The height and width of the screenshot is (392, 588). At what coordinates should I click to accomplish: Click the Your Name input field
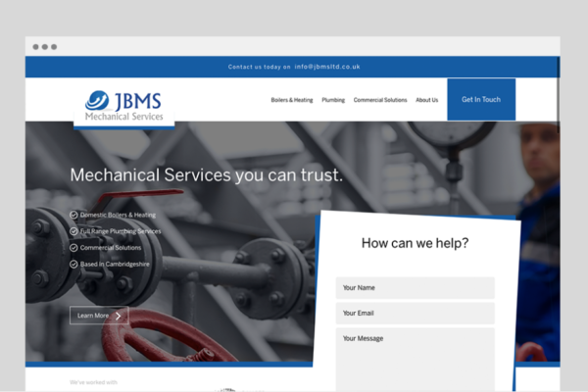pos(416,288)
